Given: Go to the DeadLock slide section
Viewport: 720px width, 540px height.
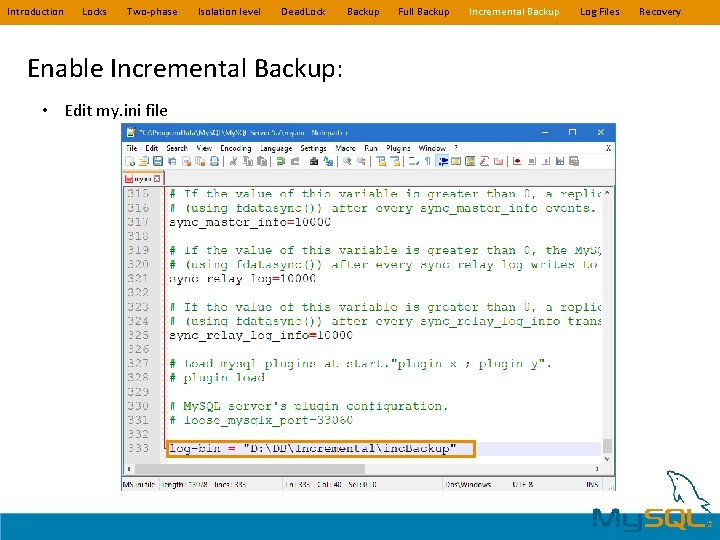Looking at the screenshot, I should pos(303,12).
